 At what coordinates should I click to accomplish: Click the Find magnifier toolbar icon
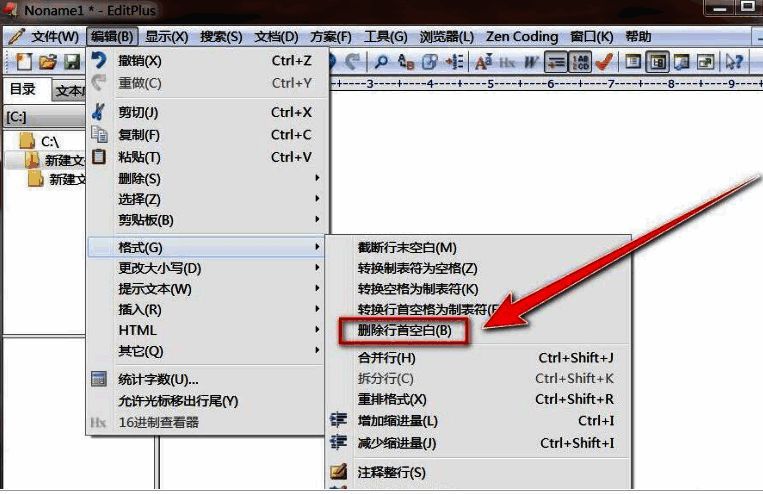[x=381, y=62]
